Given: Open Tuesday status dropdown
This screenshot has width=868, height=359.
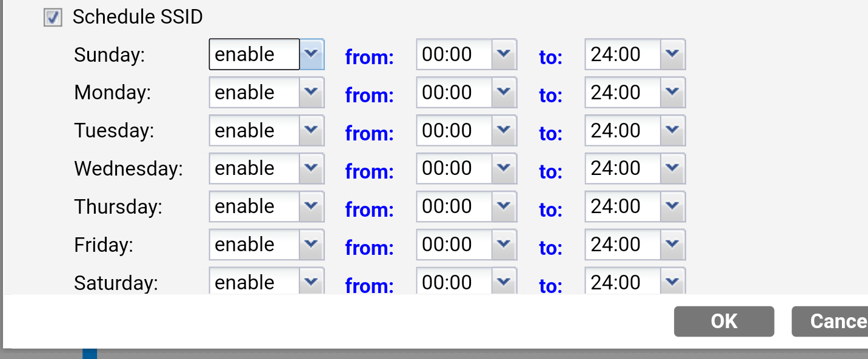Looking at the screenshot, I should point(312,131).
